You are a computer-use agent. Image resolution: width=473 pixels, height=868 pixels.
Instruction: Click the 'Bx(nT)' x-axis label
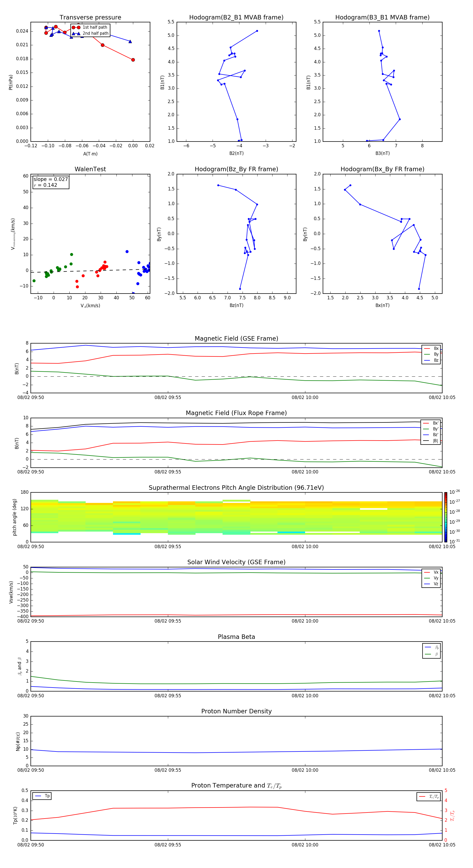point(382,305)
